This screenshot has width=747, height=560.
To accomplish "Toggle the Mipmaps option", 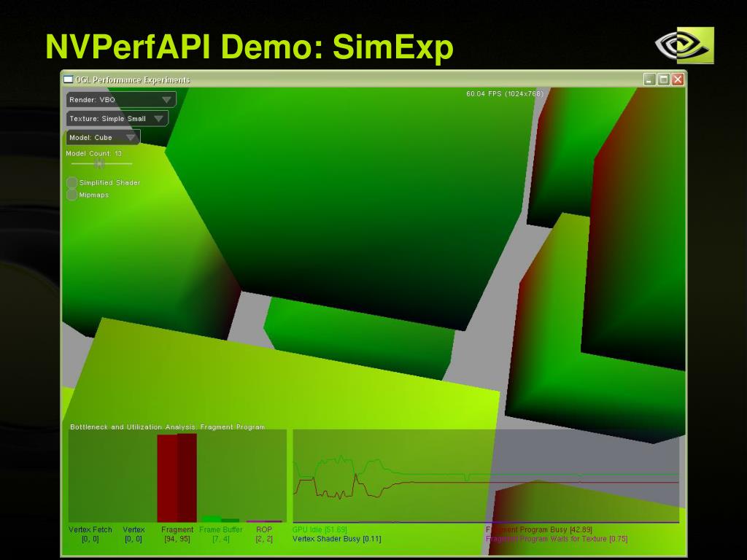I will click(x=72, y=195).
